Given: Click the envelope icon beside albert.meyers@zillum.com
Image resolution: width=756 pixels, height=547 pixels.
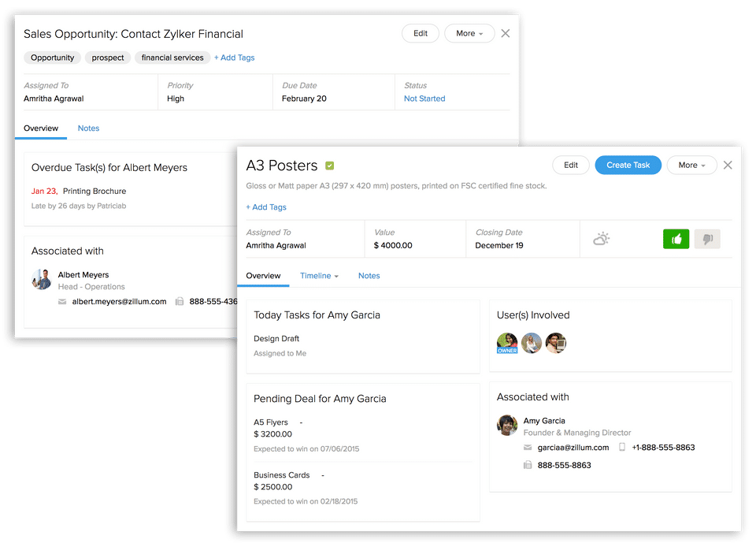Looking at the screenshot, I should pyautogui.click(x=62, y=301).
